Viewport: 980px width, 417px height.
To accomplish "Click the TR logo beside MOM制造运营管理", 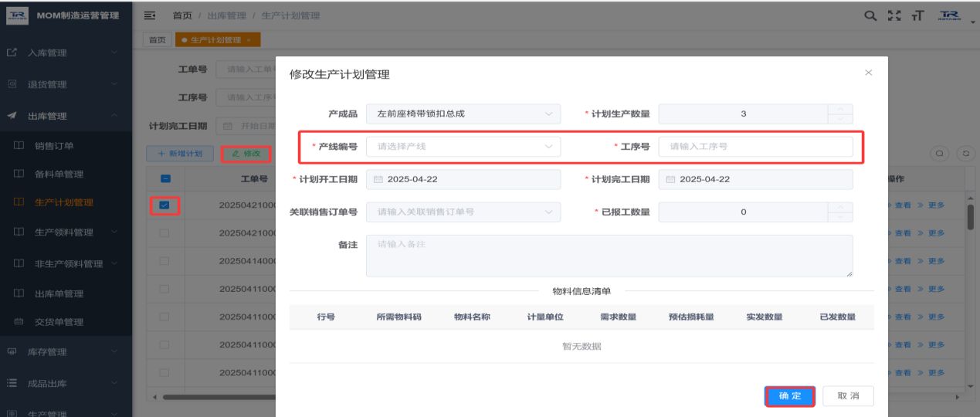I will pyautogui.click(x=17, y=15).
